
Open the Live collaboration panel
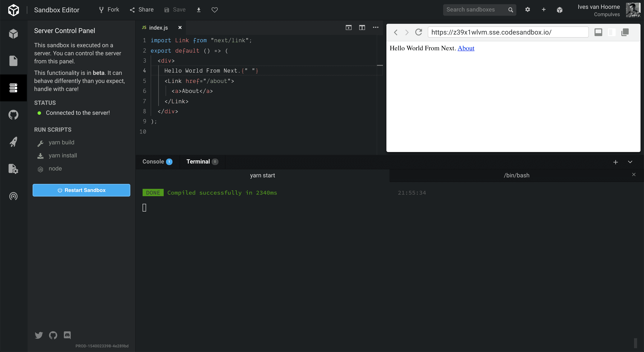click(13, 196)
